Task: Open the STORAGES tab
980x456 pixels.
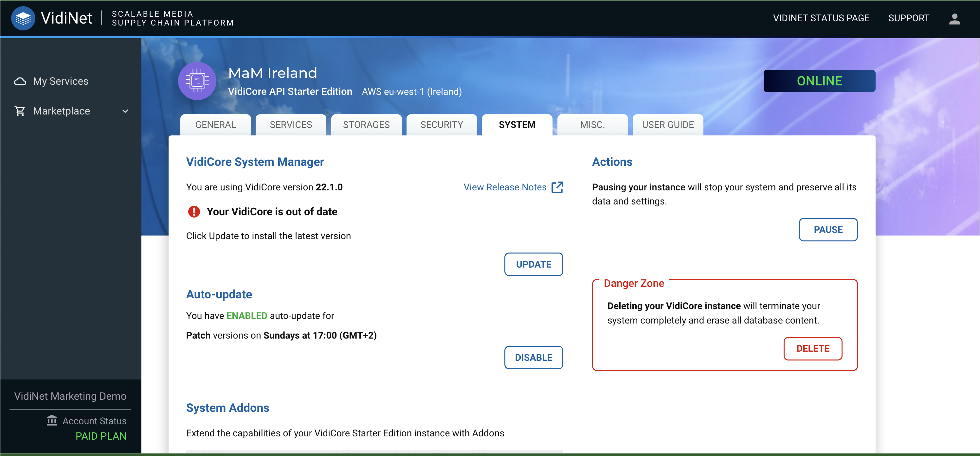Action: [x=366, y=125]
